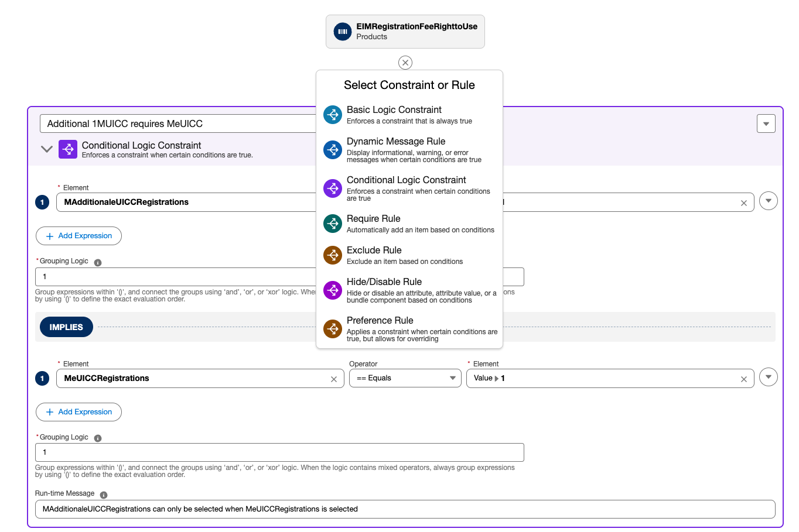Image resolution: width=799 pixels, height=532 pixels.
Task: Click the Dynamic Message Rule icon
Action: coord(333,150)
